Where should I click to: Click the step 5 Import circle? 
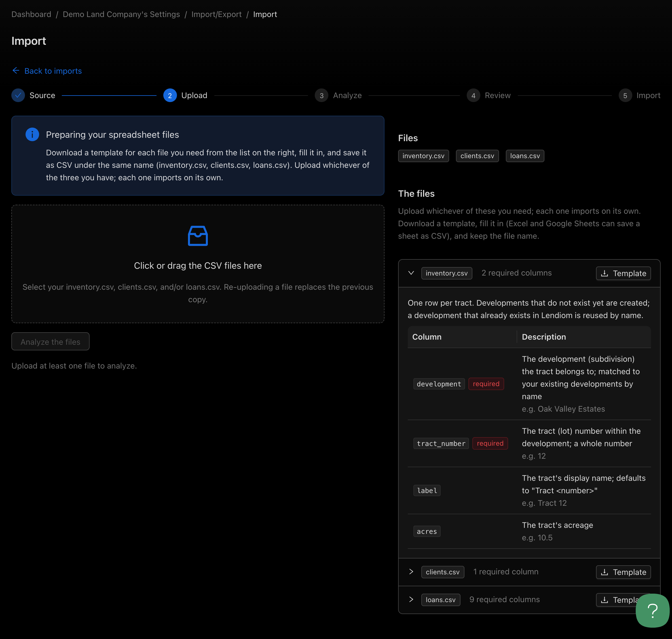click(625, 95)
